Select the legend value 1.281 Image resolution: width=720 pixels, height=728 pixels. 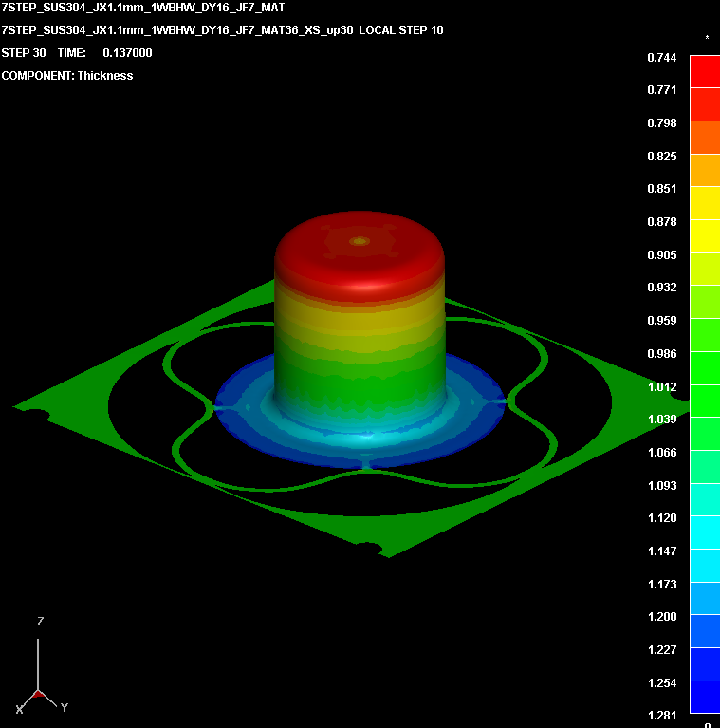point(662,716)
